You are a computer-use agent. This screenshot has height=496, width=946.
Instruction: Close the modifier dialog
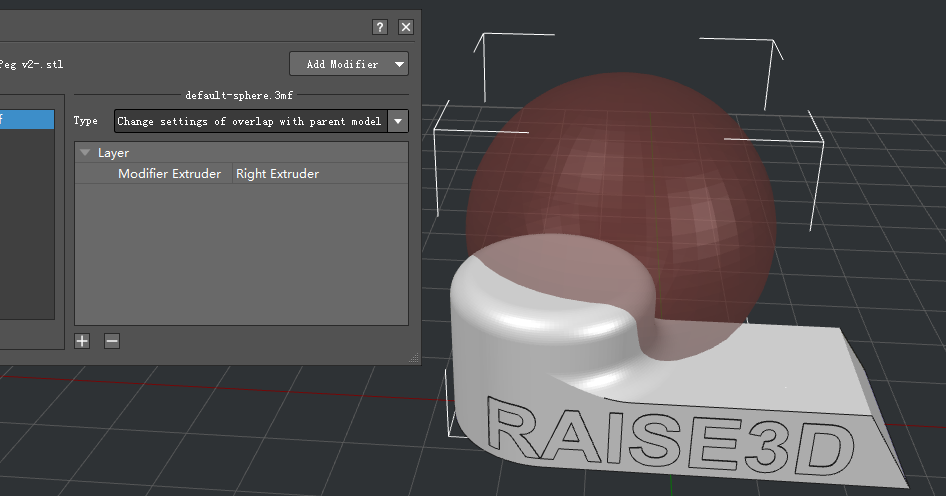click(406, 27)
